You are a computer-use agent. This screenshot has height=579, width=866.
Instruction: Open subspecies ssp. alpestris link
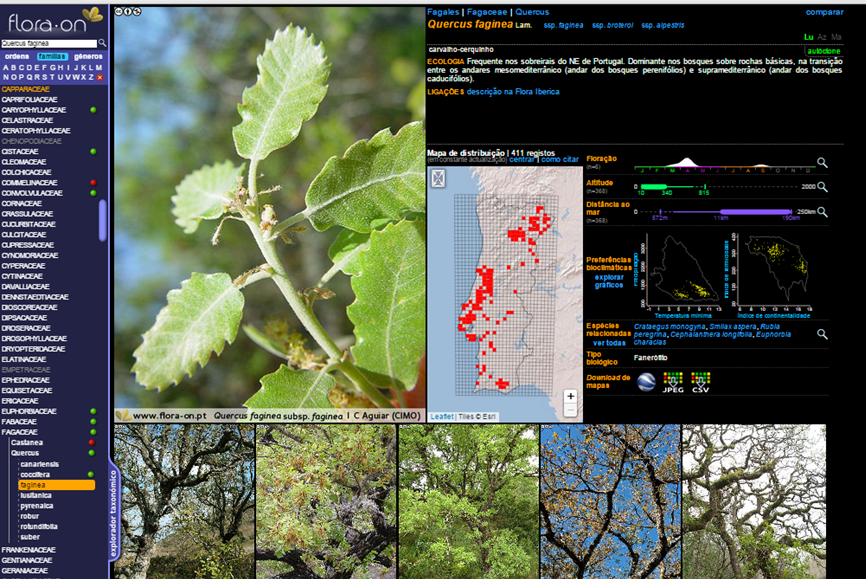point(663,25)
